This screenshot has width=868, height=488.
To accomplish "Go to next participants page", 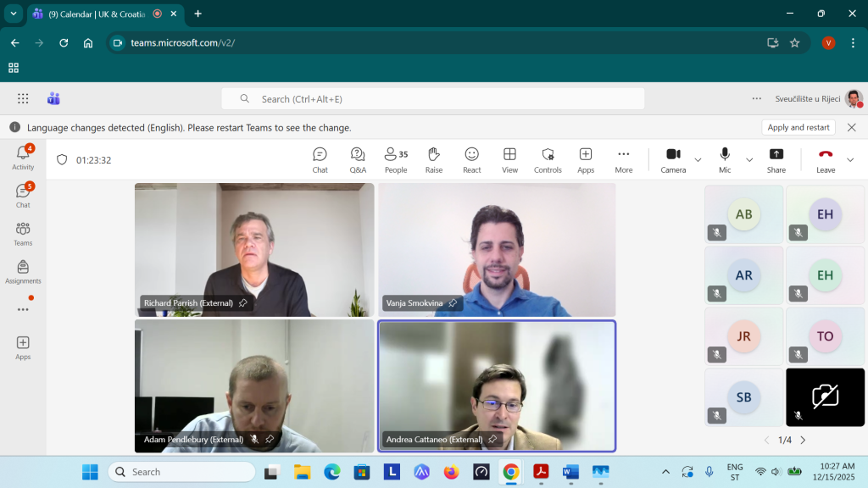I will (803, 441).
